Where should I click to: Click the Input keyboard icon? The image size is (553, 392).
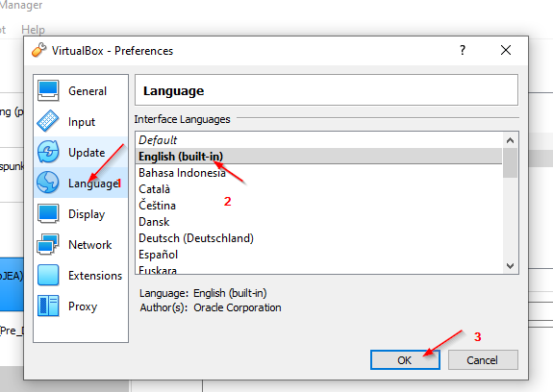tap(48, 121)
